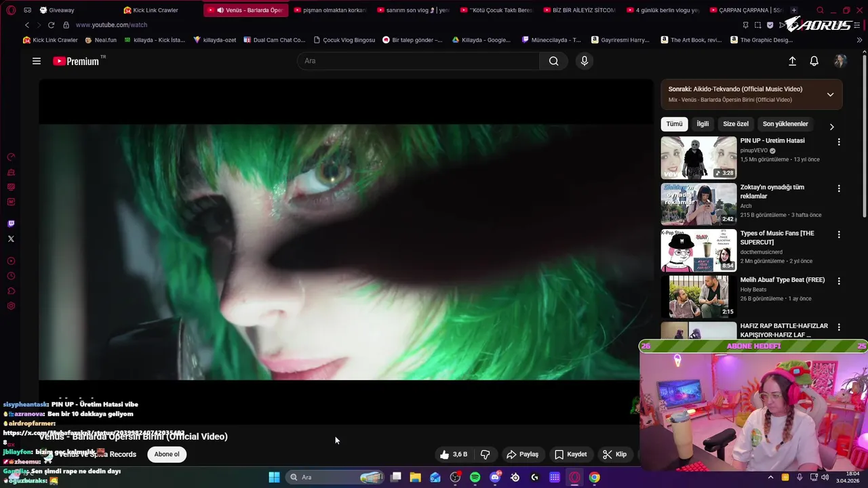Click the Kaydet save button
This screenshot has width=868, height=488.
pyautogui.click(x=571, y=454)
